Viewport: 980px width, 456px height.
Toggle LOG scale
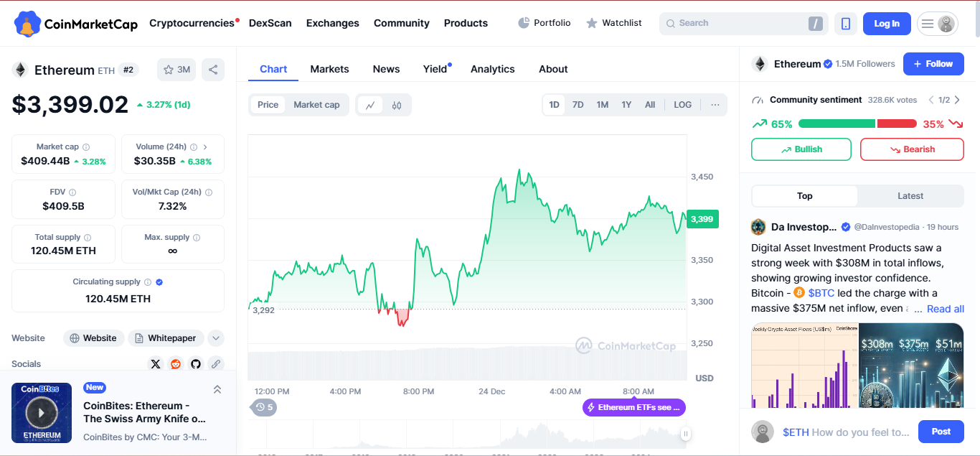[683, 105]
